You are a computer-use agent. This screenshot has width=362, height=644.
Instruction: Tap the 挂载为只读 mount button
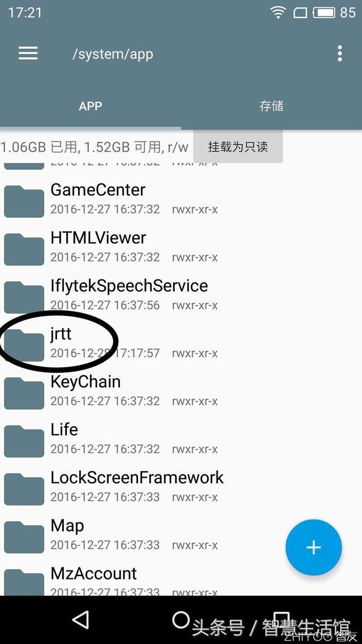point(238,147)
